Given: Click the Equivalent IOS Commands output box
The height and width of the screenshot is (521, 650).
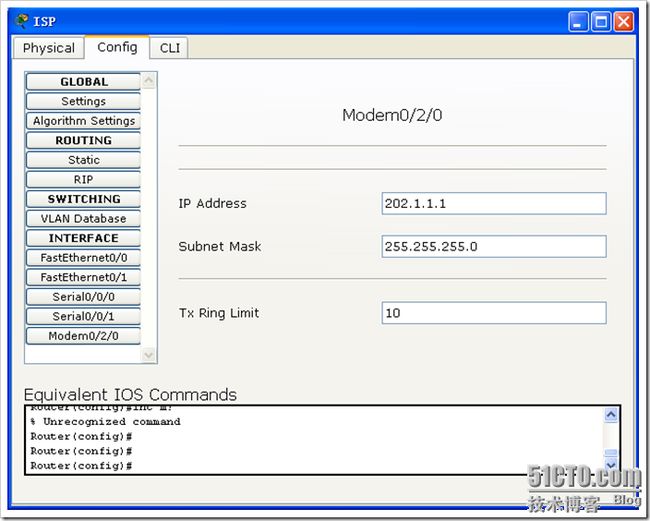Looking at the screenshot, I should click(x=323, y=440).
